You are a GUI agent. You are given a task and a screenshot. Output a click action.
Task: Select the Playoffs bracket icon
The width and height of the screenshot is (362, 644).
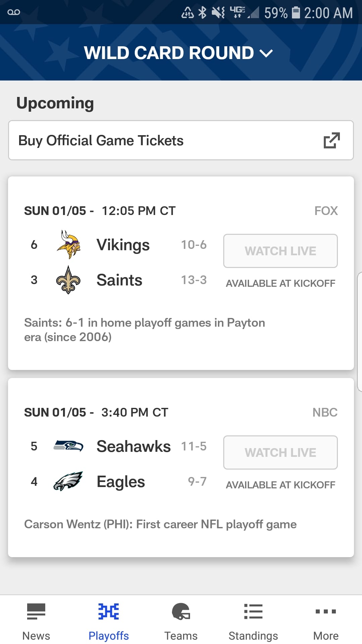pos(109,611)
